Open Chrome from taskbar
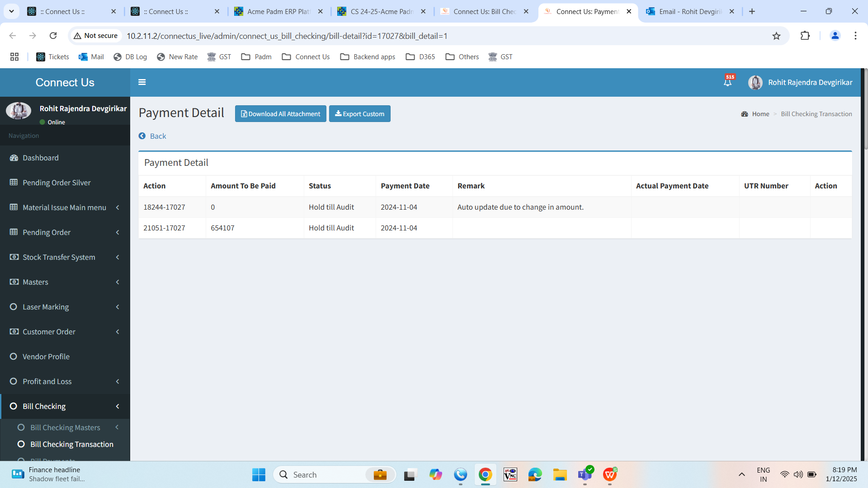Screen dimensions: 868x488 pyautogui.click(x=486, y=474)
